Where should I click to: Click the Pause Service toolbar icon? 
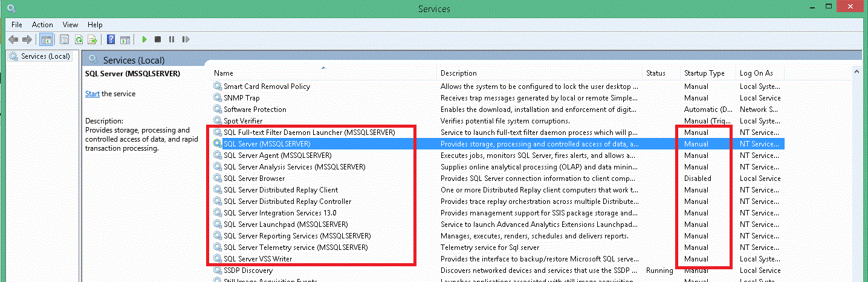(x=172, y=39)
